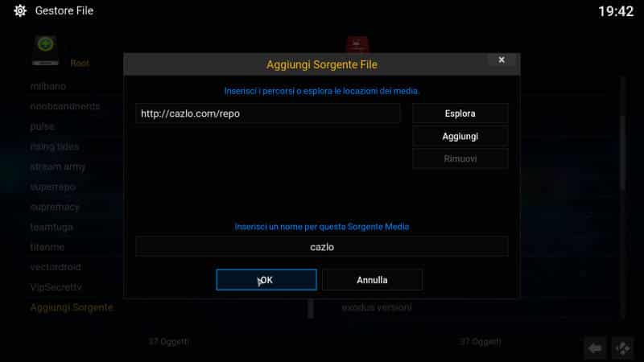This screenshot has width=644, height=362.
Task: Click the Aggiungi button
Action: click(x=460, y=136)
